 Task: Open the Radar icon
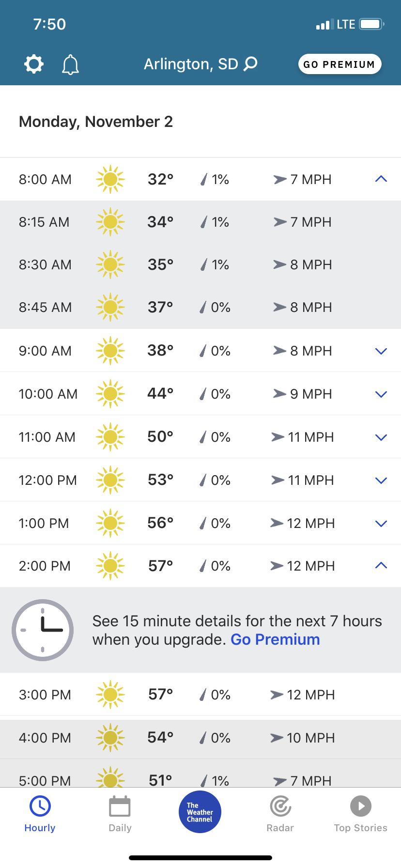(280, 806)
